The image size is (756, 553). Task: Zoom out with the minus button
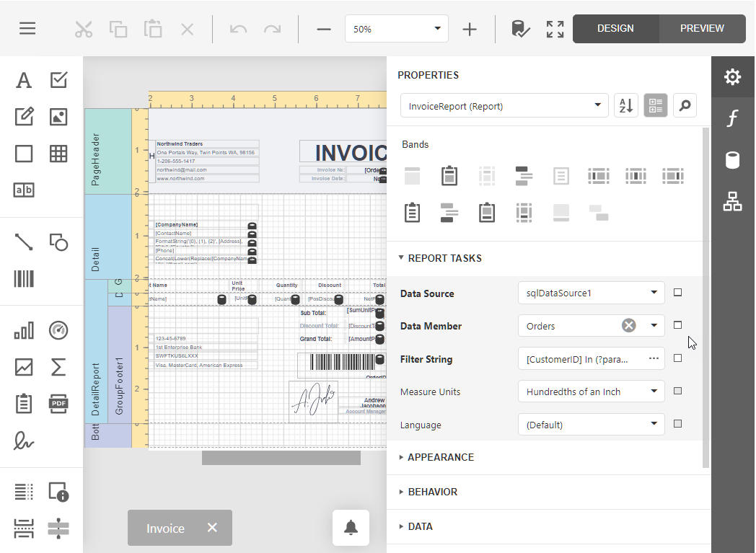324,29
